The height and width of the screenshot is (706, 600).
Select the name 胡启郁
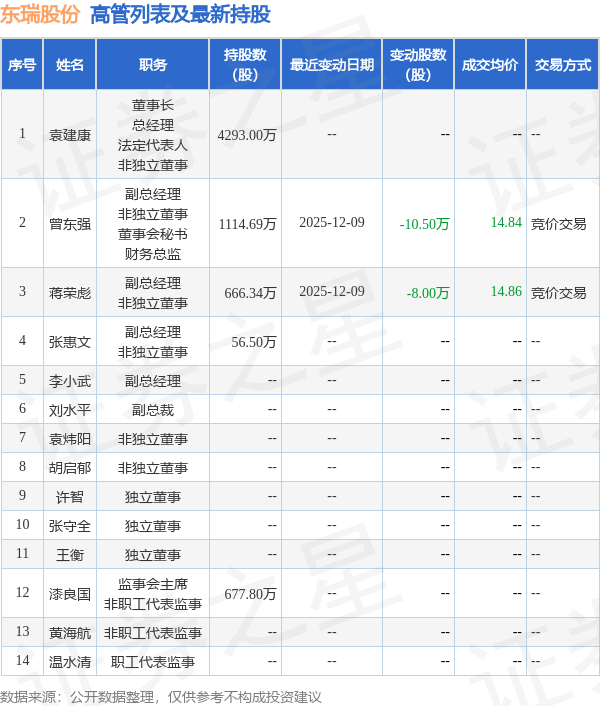pos(70,468)
